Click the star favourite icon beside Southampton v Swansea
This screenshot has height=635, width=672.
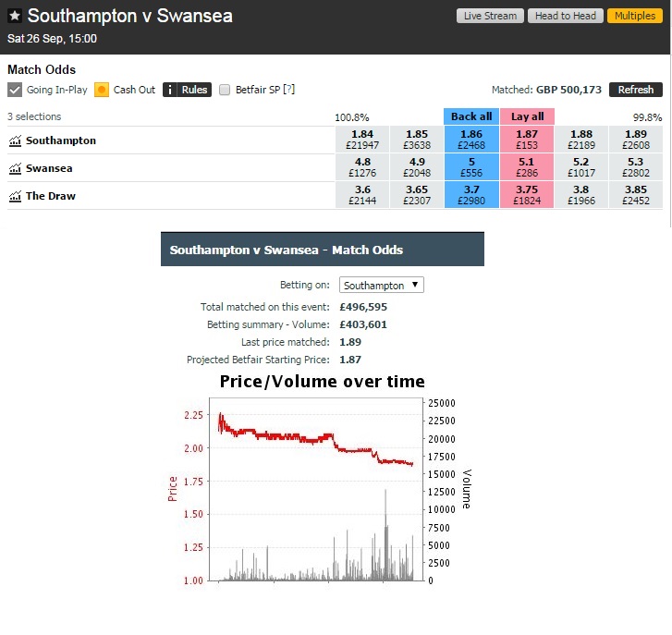click(15, 17)
